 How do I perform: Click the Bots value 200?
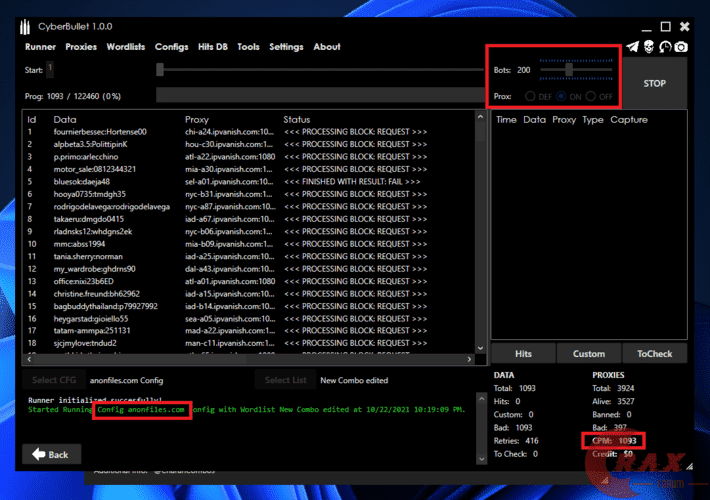coord(523,70)
